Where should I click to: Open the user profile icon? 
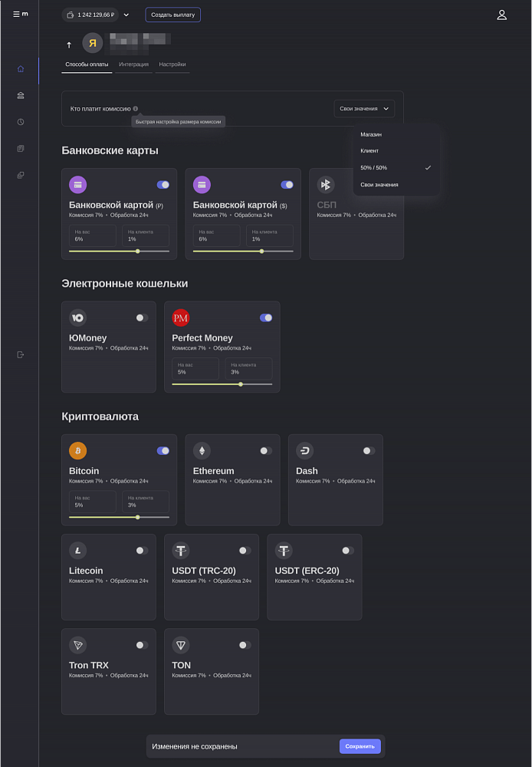(x=502, y=15)
